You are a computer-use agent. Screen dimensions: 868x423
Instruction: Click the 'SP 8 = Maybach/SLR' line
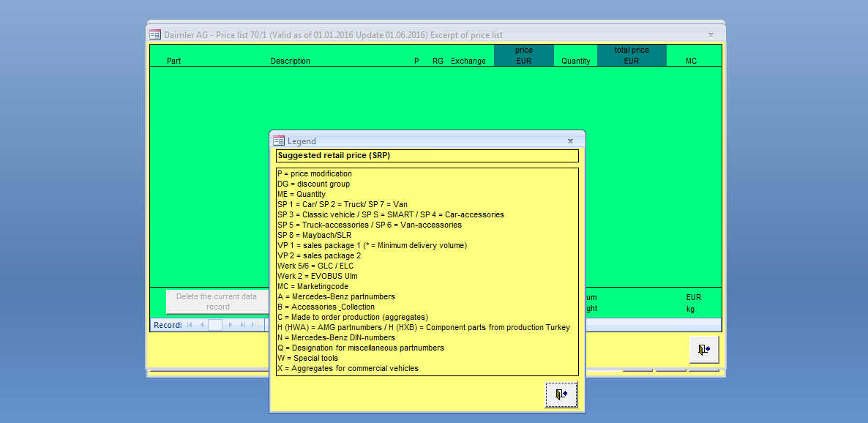click(315, 236)
